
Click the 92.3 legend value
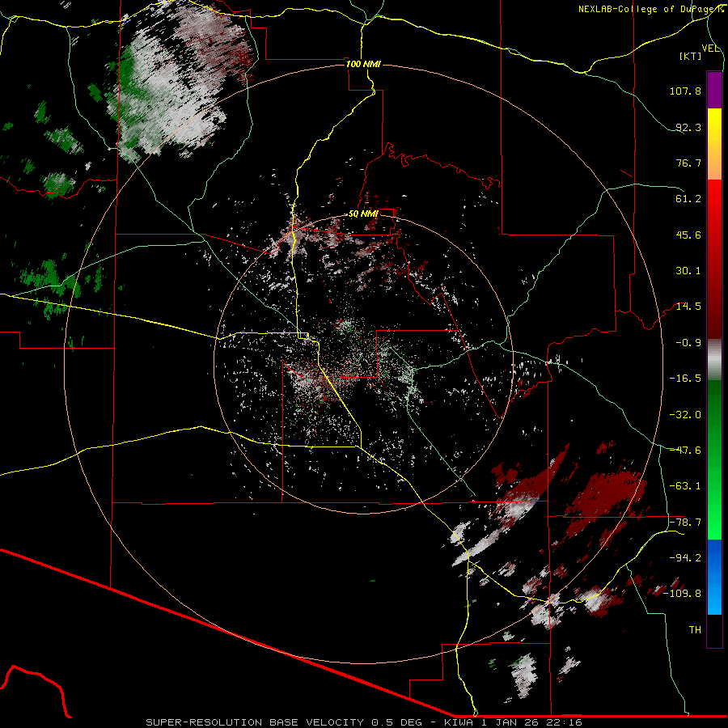click(688, 127)
